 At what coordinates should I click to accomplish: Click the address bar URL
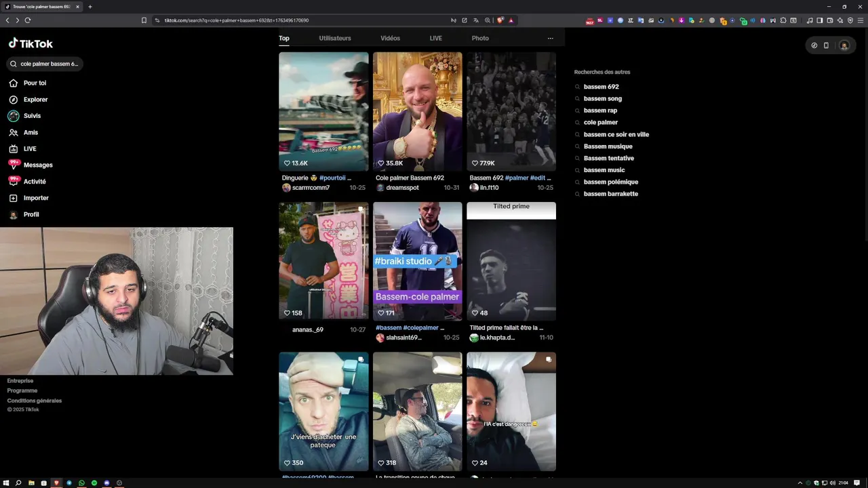tap(237, 20)
